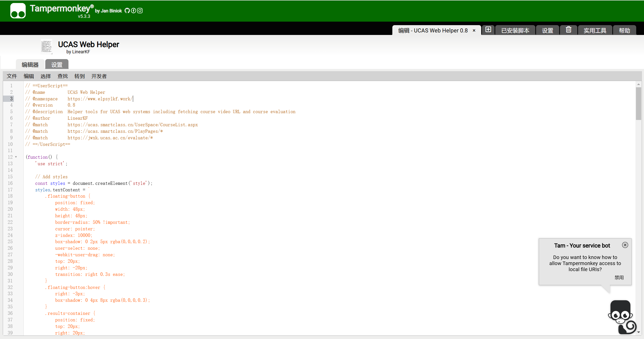This screenshot has height=339, width=644.
Task: Click 'border-radius: 50% !important;' line
Action: (93, 222)
